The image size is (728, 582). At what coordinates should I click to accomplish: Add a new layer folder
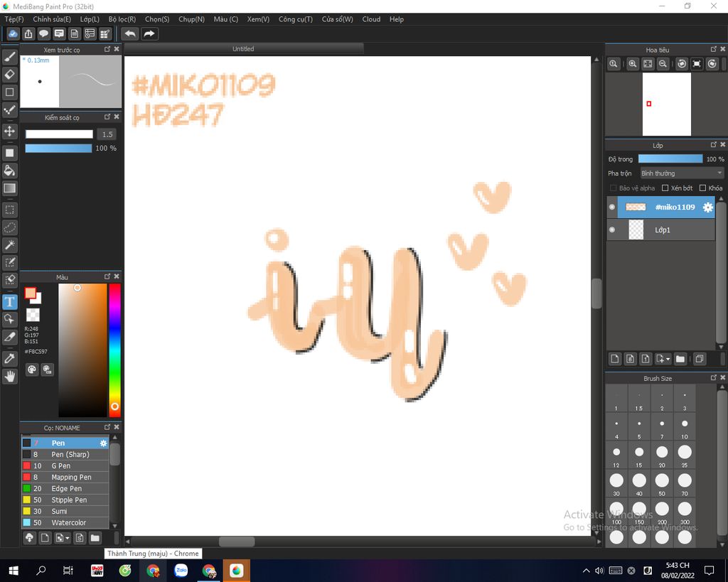[680, 359]
